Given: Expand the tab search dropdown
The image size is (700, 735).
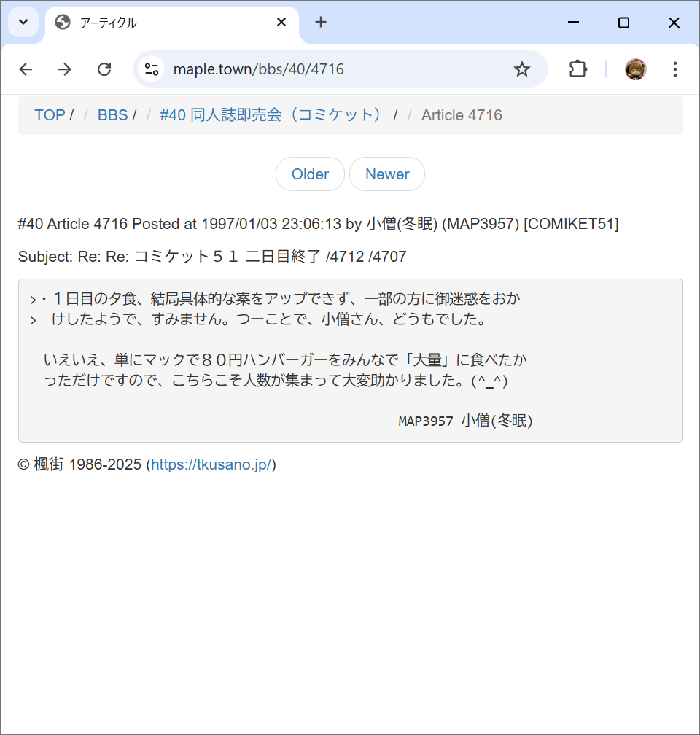Looking at the screenshot, I should pos(23,23).
